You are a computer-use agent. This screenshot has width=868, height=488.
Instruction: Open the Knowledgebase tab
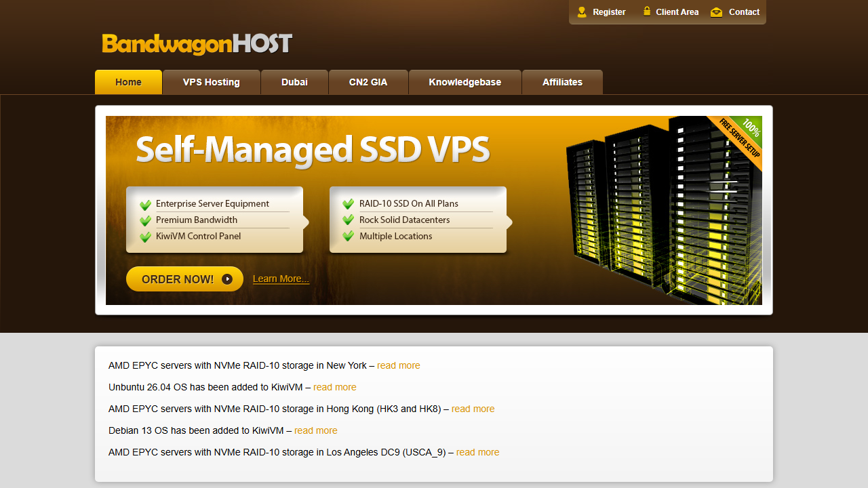[465, 82]
